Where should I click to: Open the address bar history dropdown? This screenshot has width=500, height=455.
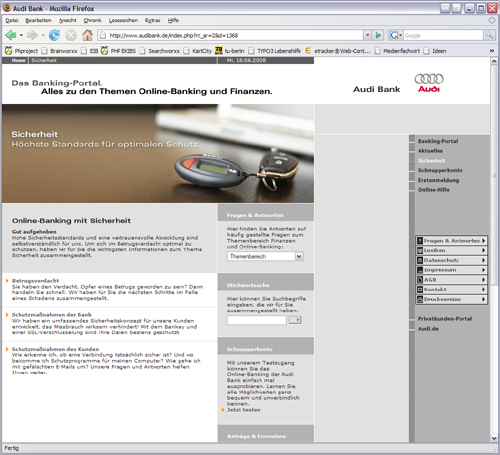(x=367, y=35)
